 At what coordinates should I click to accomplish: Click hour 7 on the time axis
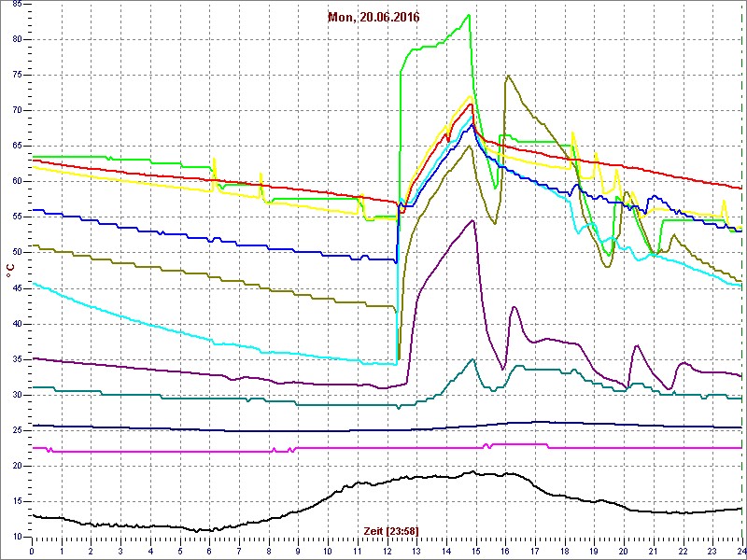pyautogui.click(x=239, y=551)
